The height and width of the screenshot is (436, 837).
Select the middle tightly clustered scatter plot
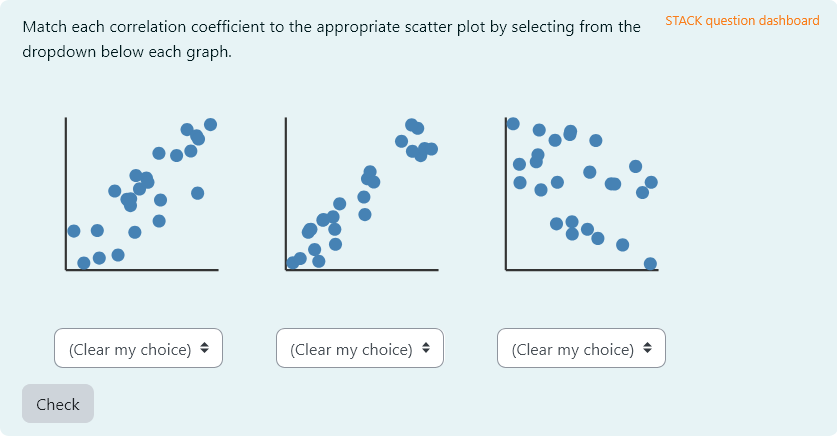(x=361, y=195)
